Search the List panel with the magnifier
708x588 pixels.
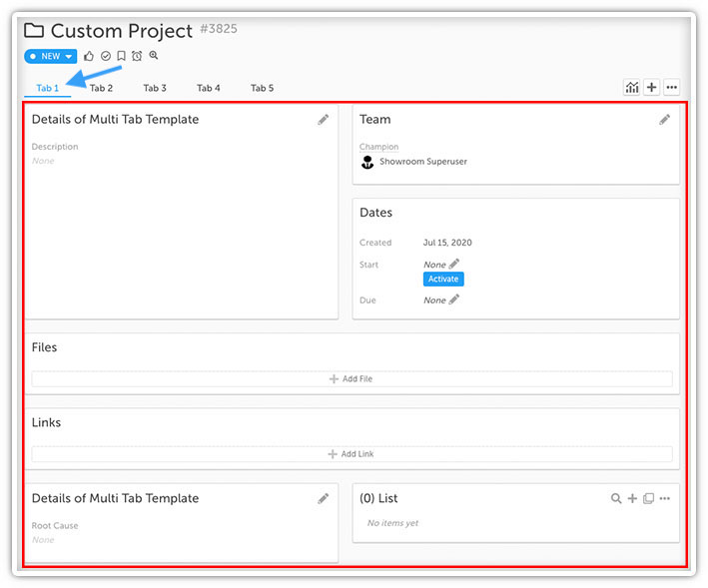616,499
